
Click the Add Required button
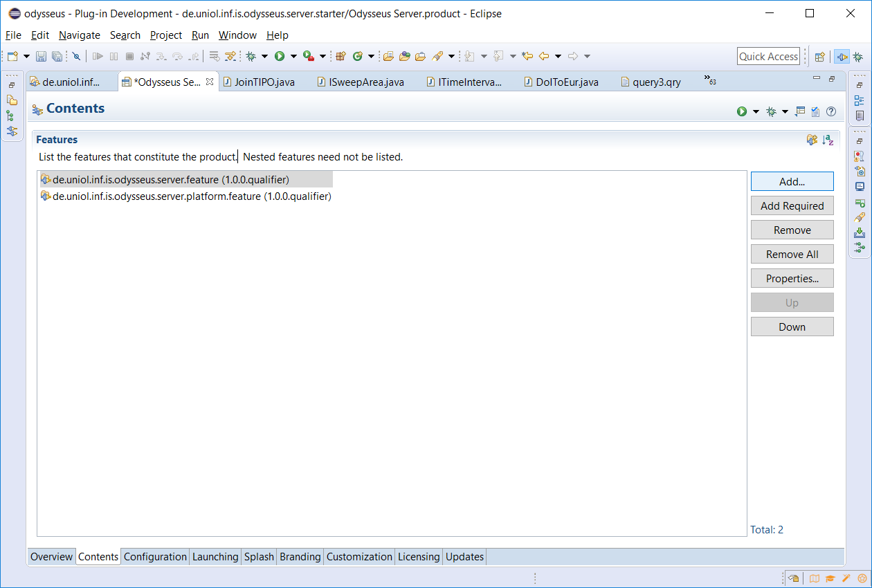pyautogui.click(x=792, y=206)
